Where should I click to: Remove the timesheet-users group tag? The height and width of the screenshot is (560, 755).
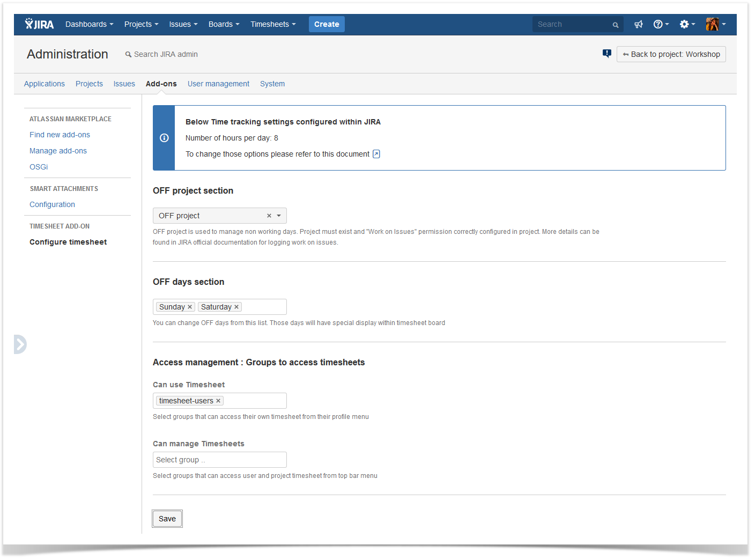click(218, 401)
